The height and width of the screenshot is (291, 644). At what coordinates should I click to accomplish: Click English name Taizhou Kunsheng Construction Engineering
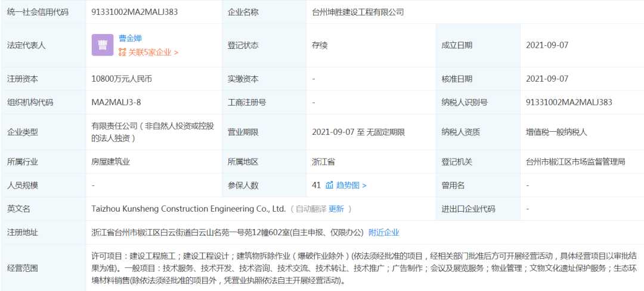pyautogui.click(x=188, y=209)
